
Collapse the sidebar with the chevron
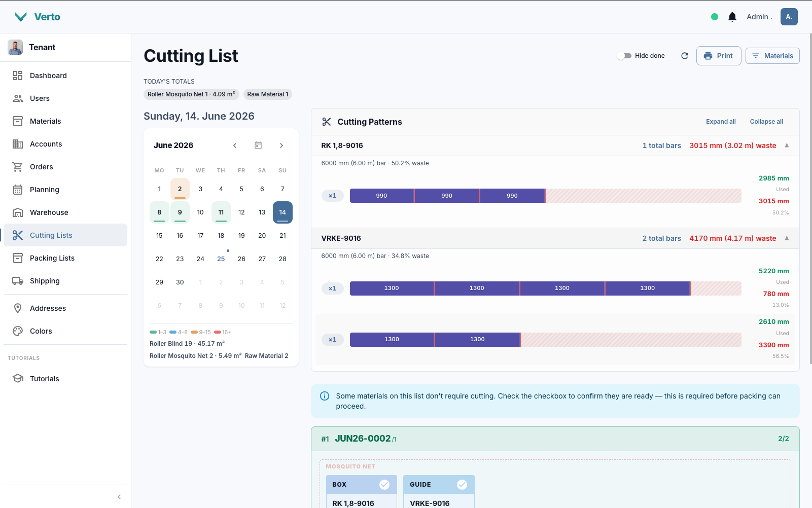click(119, 497)
